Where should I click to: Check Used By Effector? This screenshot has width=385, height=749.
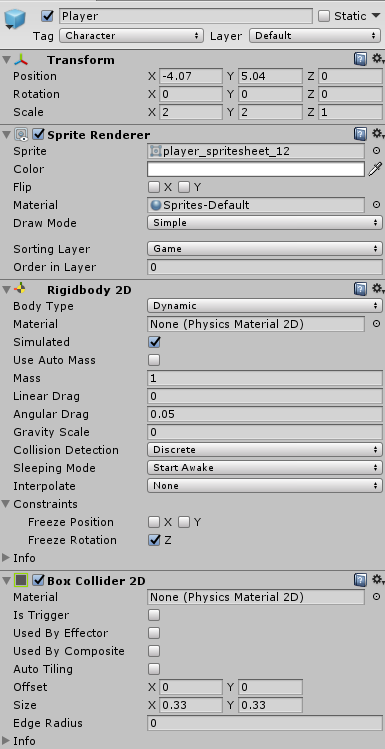pyautogui.click(x=154, y=633)
